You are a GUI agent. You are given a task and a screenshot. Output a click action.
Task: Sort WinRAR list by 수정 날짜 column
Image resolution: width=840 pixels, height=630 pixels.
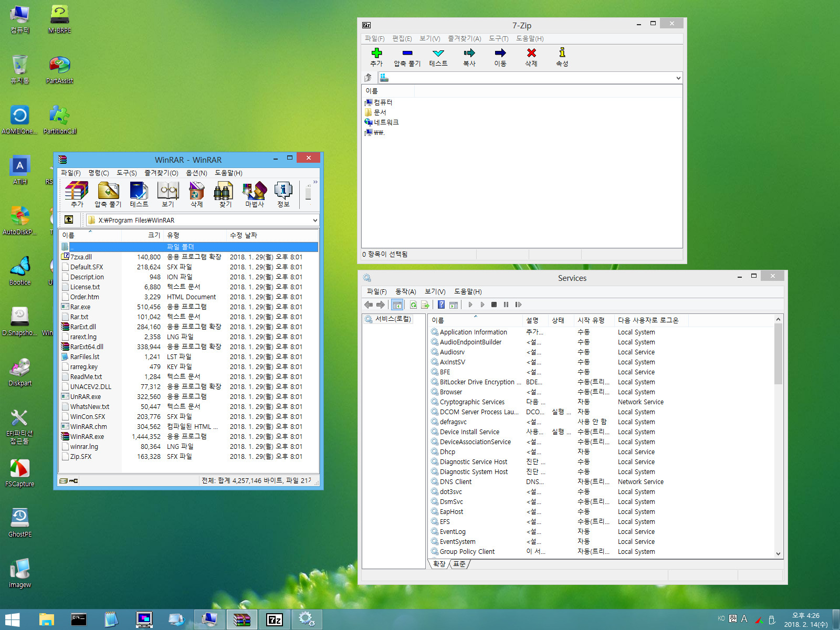click(272, 235)
